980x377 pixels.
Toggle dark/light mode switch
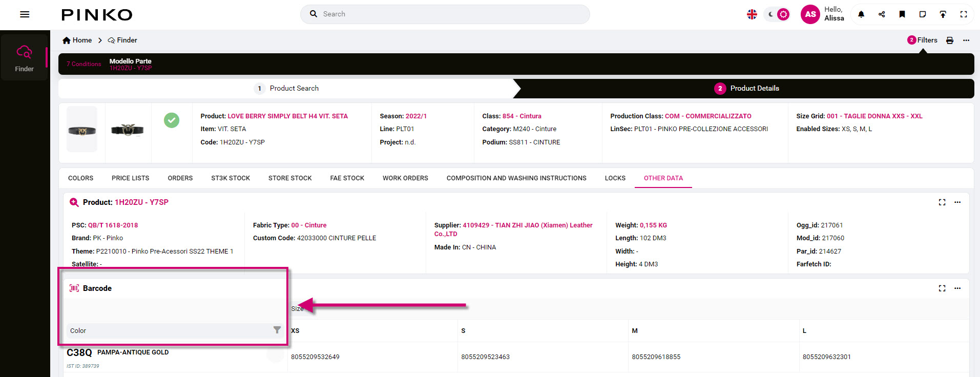coord(777,14)
